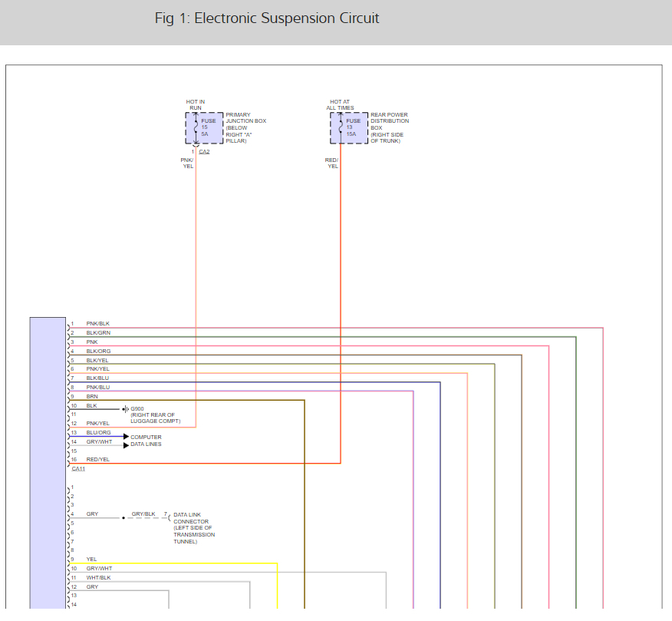Select the figure title Electronic Suspension Circuit
This screenshot has width=672, height=621.
pos(266,18)
